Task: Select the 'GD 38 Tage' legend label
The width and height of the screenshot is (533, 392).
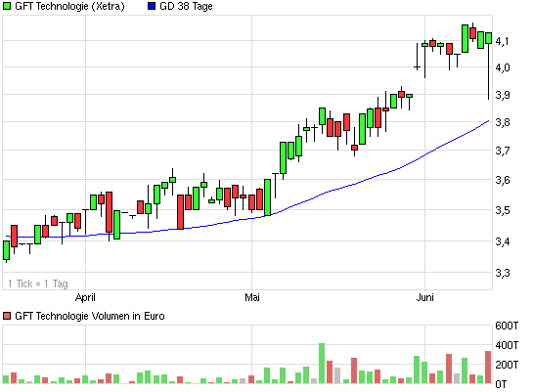Action: point(186,6)
